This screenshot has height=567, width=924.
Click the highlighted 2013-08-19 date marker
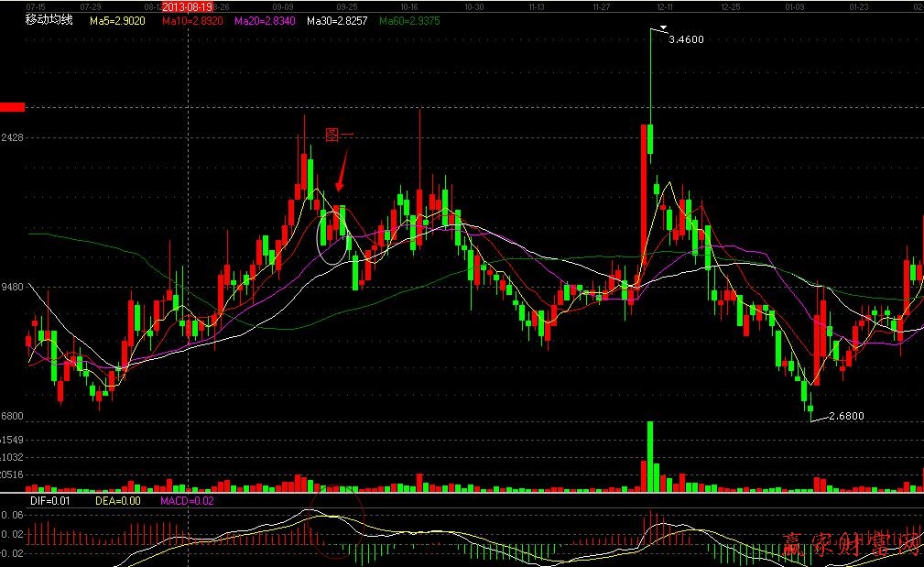[187, 6]
